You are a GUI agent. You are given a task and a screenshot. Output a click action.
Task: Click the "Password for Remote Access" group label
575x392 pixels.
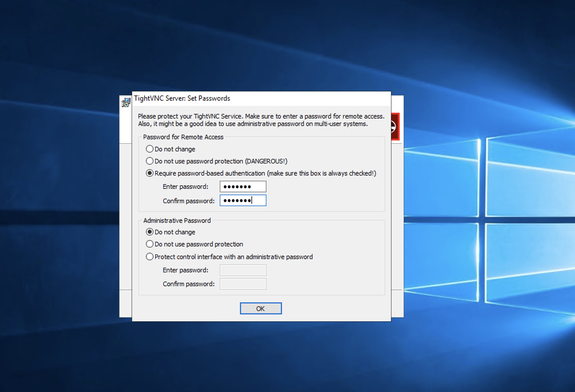[x=183, y=137]
